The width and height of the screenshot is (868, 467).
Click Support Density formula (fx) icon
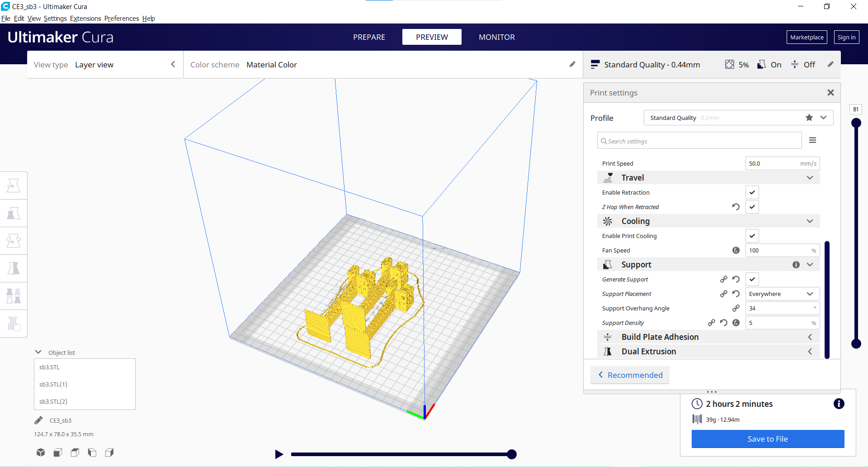click(x=736, y=323)
